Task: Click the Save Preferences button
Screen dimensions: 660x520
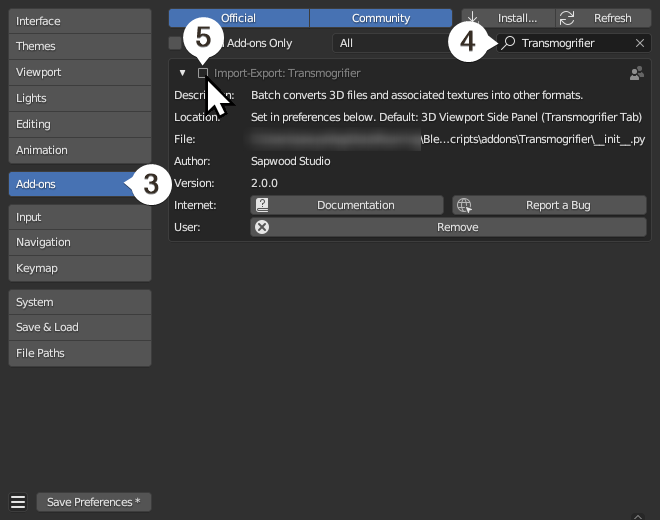Action: coord(94,502)
